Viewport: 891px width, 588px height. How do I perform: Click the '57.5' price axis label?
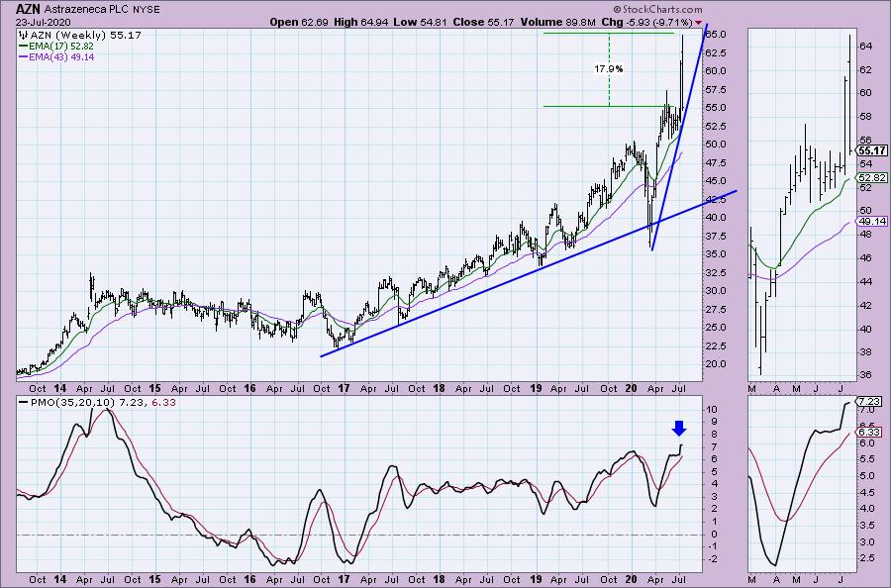click(716, 90)
